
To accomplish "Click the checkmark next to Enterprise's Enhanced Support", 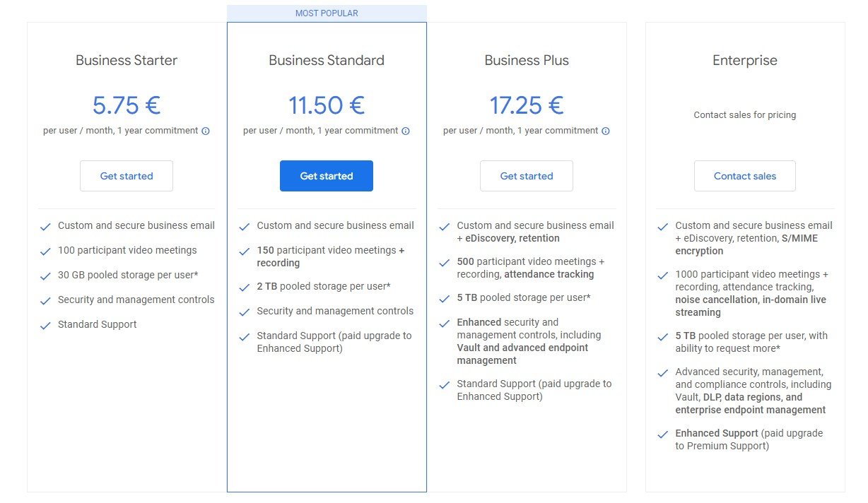I will tap(662, 434).
